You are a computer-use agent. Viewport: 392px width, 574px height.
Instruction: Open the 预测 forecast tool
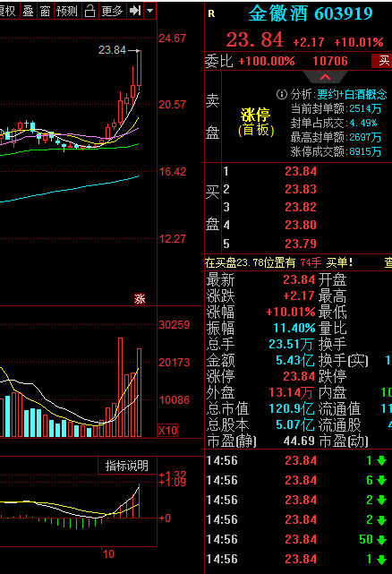[67, 11]
